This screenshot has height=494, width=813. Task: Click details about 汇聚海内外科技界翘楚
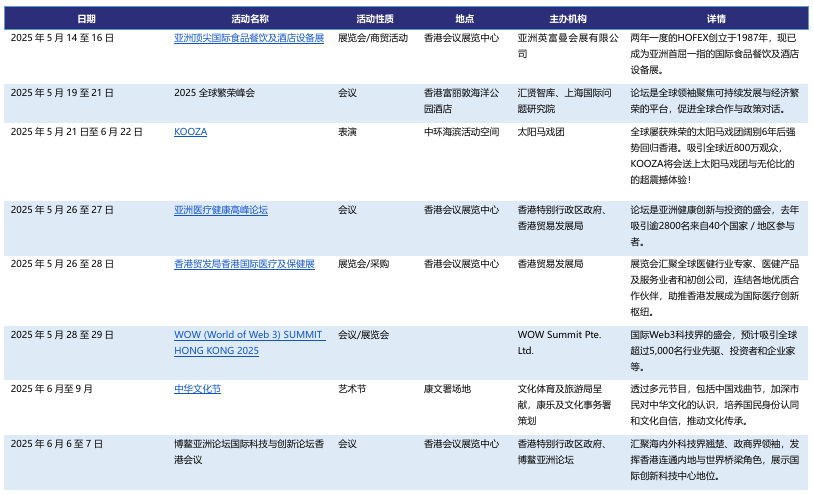pyautogui.click(x=714, y=459)
